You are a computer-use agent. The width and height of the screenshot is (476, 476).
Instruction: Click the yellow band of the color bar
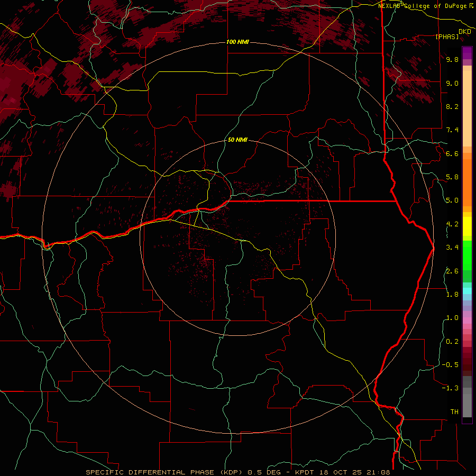[x=467, y=226]
